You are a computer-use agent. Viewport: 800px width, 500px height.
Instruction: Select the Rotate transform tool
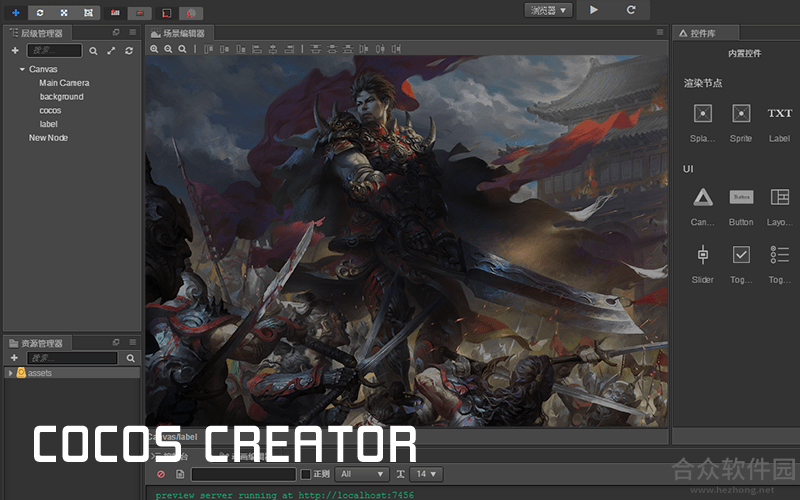(40, 12)
